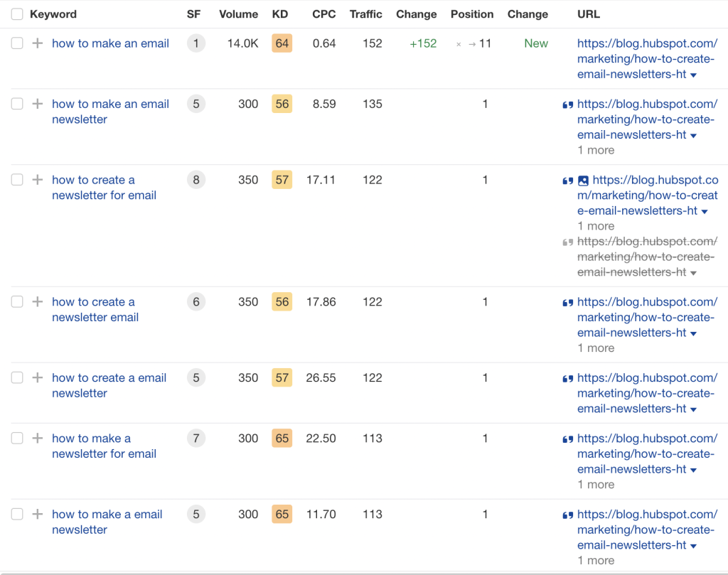This screenshot has width=728, height=575.
Task: Sort by Volume column header
Action: 239,14
